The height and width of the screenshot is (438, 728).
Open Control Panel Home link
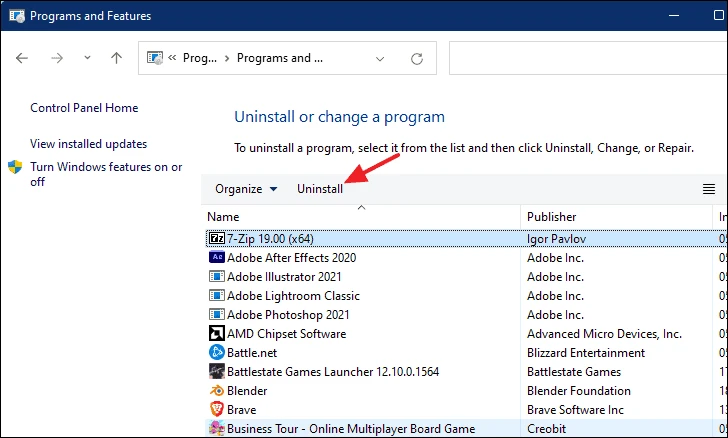[x=84, y=108]
